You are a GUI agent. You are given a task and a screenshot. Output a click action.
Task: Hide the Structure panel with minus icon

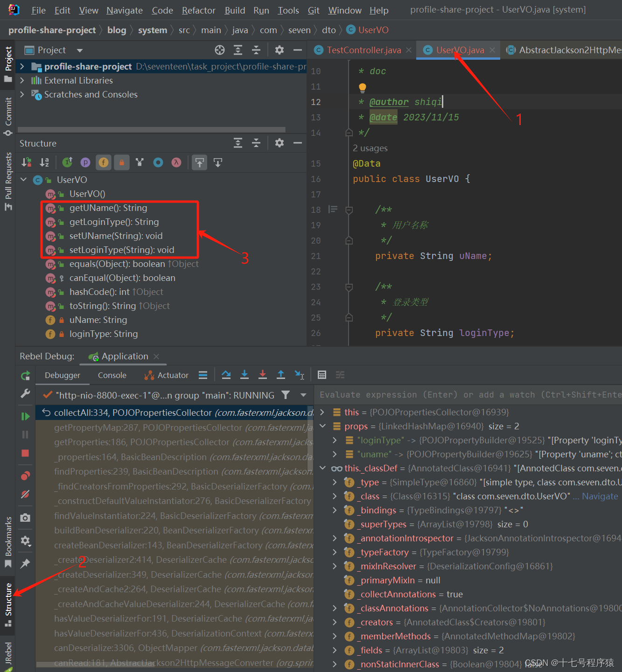pyautogui.click(x=298, y=143)
